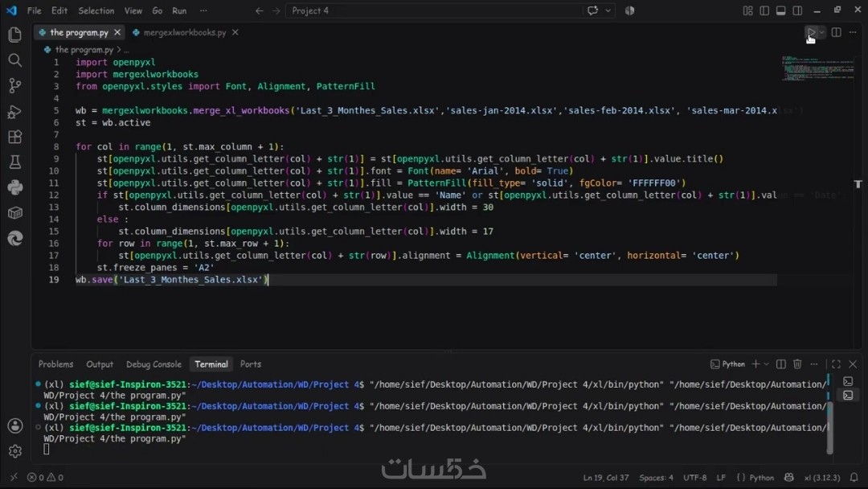The width and height of the screenshot is (868, 489).
Task: Open the Testing flask view
Action: (15, 162)
